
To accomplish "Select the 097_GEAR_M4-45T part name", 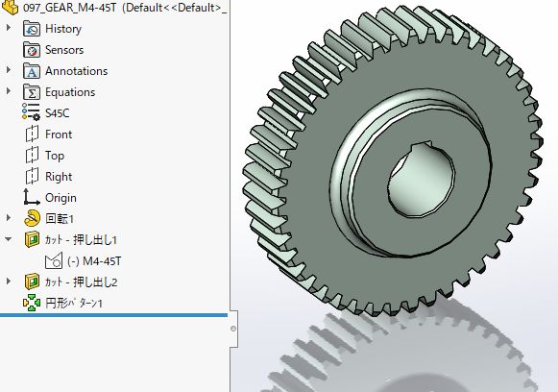I will pyautogui.click(x=69, y=8).
